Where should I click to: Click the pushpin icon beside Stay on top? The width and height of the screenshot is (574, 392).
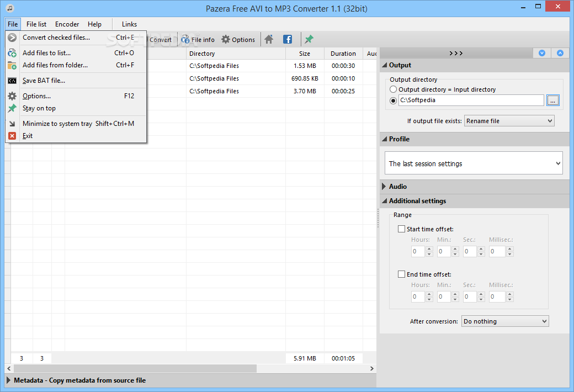click(x=12, y=108)
